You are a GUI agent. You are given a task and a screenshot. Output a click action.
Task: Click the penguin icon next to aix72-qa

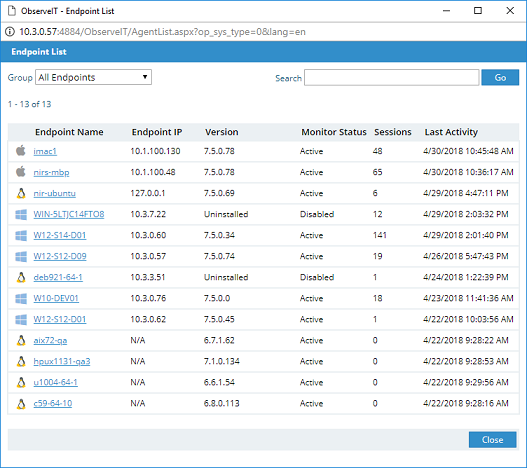click(21, 340)
